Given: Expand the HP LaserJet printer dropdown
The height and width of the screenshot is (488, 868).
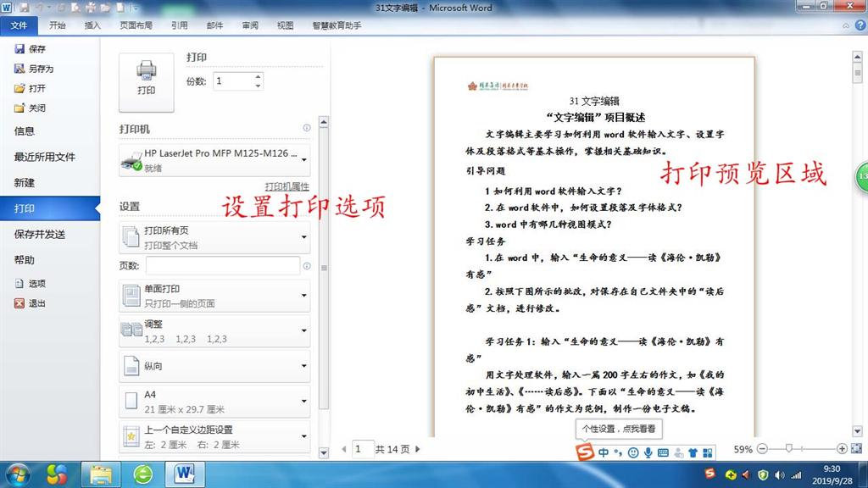Looking at the screenshot, I should [x=304, y=160].
